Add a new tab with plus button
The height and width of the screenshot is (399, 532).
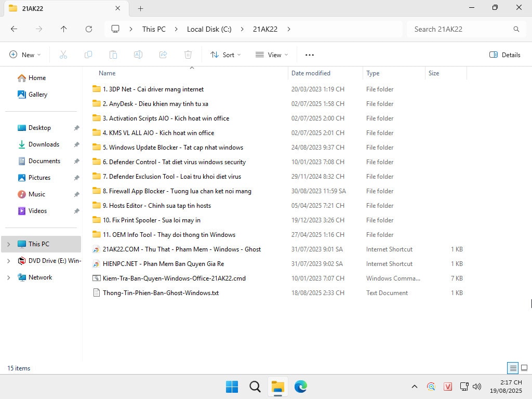(140, 8)
